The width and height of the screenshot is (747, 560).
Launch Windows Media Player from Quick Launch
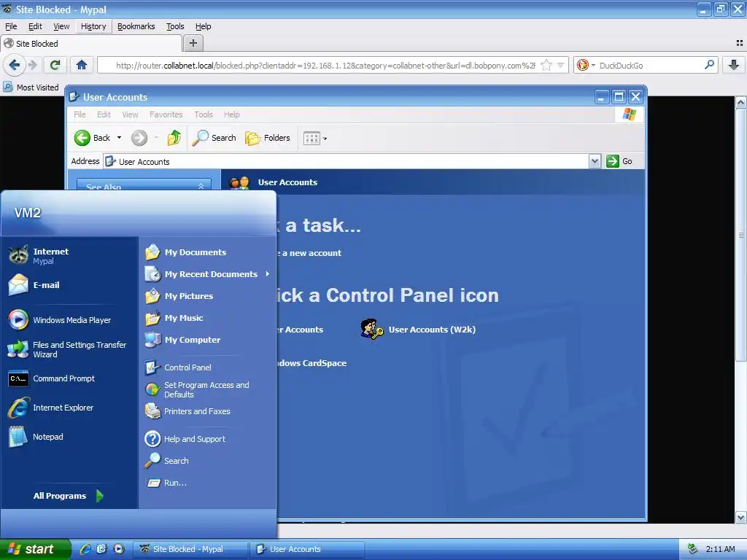119,549
